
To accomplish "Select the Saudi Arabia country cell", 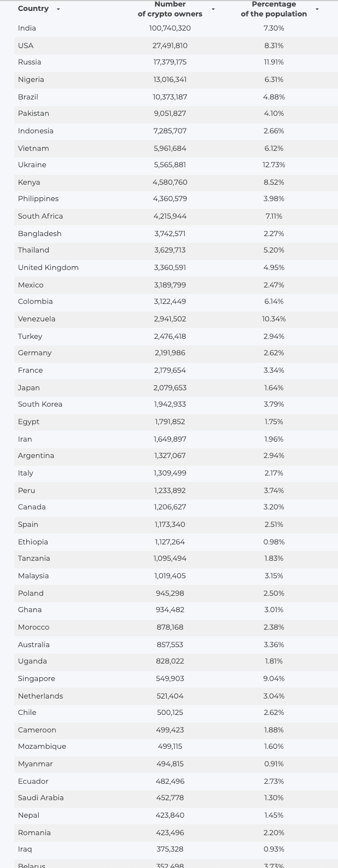I will [41, 797].
